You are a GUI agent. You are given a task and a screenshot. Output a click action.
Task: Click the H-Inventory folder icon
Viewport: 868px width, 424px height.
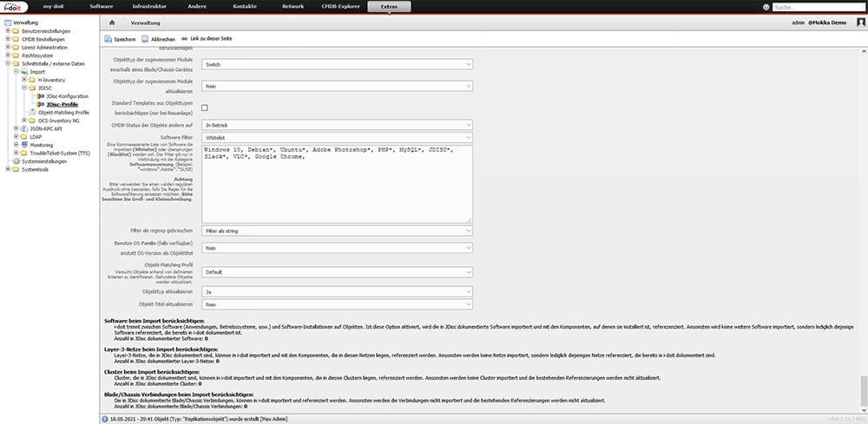coord(33,80)
